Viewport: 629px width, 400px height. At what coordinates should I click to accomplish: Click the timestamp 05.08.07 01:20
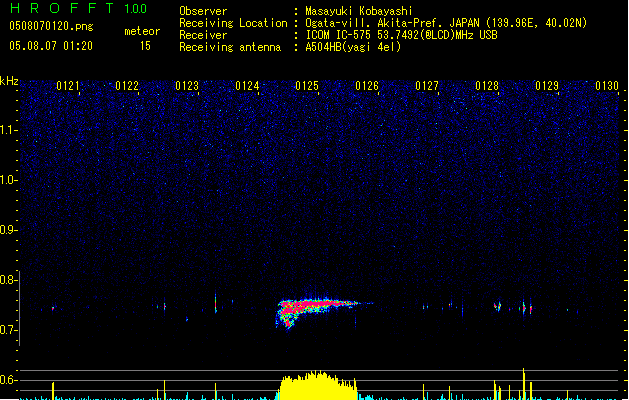pos(51,46)
